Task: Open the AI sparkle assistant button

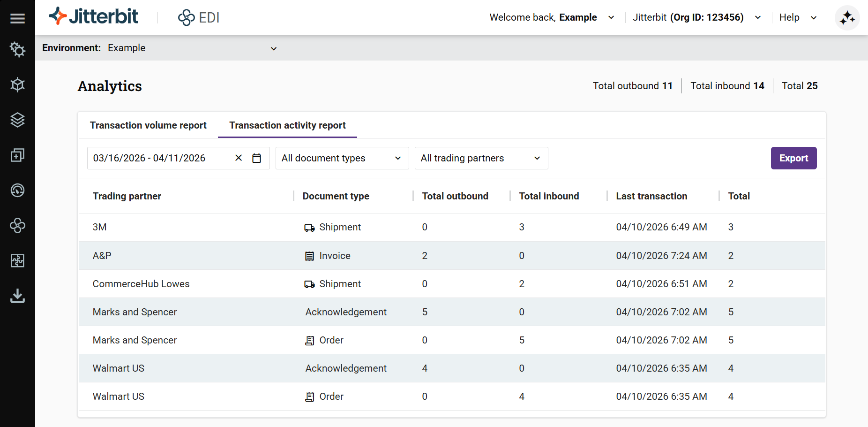Action: coord(847,18)
